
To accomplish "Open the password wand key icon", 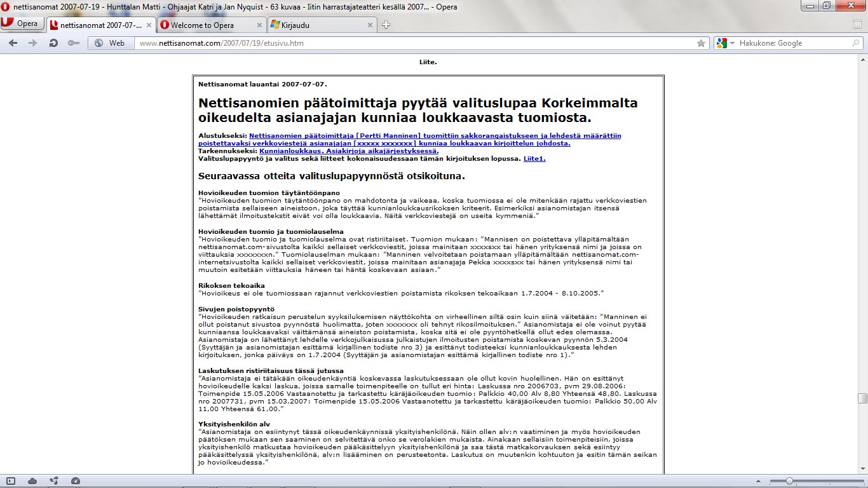I will [x=74, y=43].
